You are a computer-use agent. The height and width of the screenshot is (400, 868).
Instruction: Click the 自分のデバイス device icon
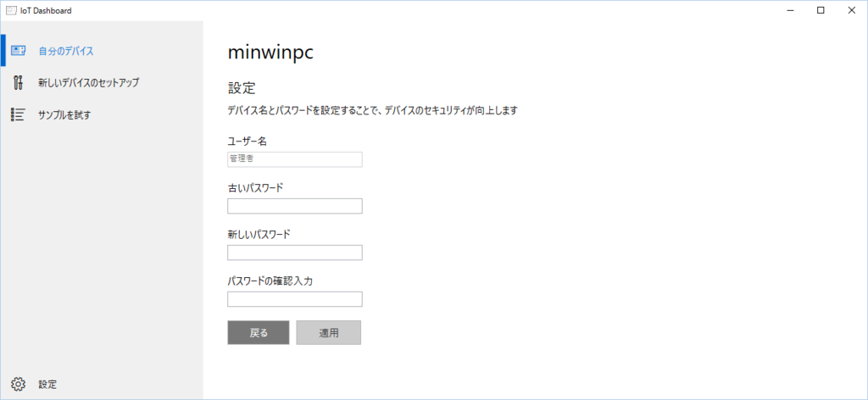tap(18, 51)
